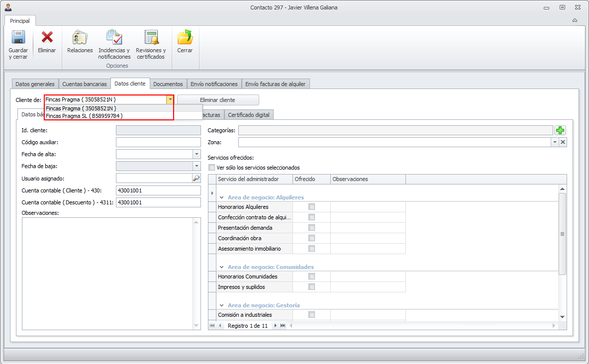Image resolution: width=589 pixels, height=364 pixels.
Task: Open Relaciones from the ribbon
Action: 80,38
